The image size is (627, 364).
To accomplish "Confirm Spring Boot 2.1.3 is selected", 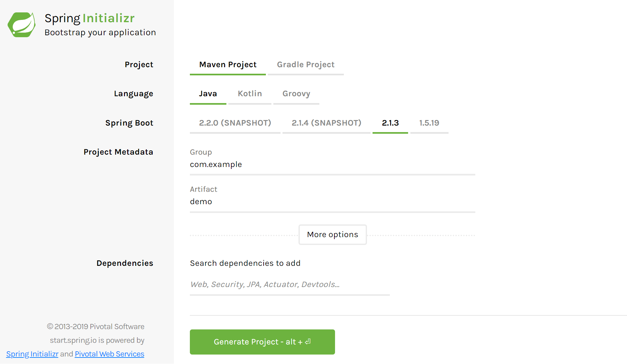I will (390, 123).
